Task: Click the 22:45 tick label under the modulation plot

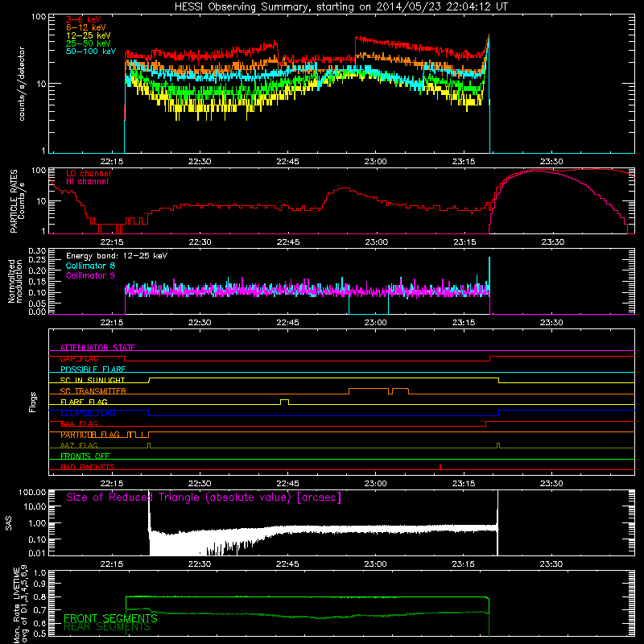Action: pyautogui.click(x=287, y=323)
